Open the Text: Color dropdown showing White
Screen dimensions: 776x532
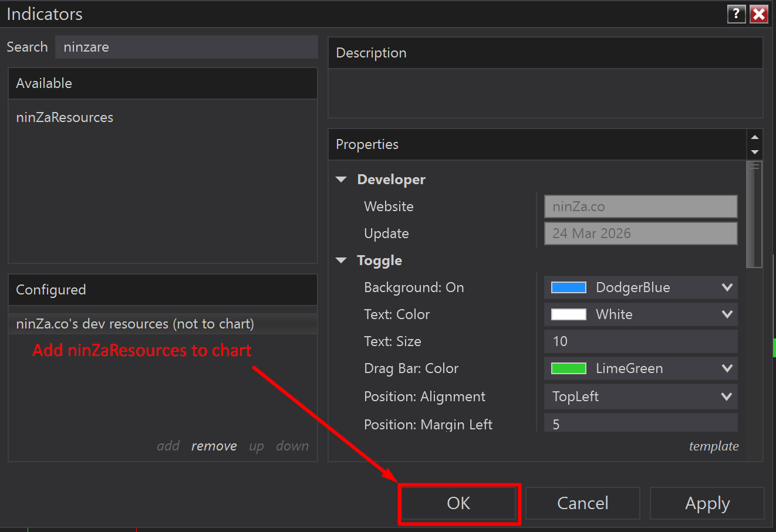[x=641, y=314]
